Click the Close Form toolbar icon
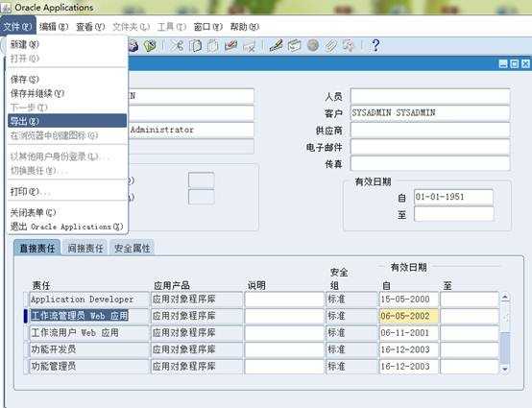 (151, 45)
